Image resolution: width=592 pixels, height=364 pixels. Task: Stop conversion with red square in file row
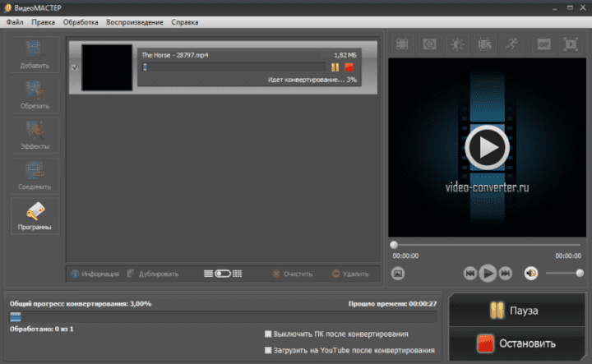349,67
